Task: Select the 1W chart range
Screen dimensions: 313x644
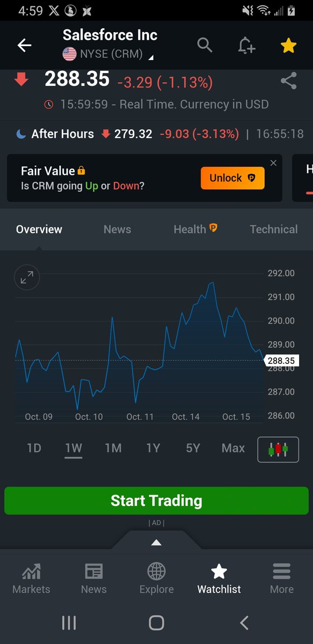Action: [73, 448]
